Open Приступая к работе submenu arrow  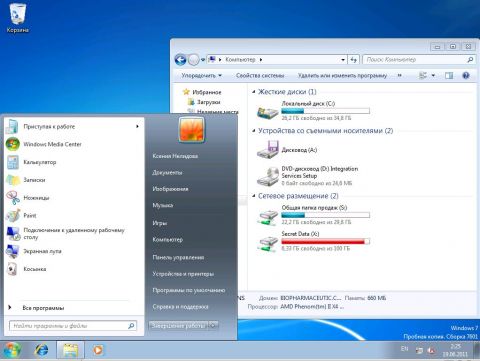137,126
